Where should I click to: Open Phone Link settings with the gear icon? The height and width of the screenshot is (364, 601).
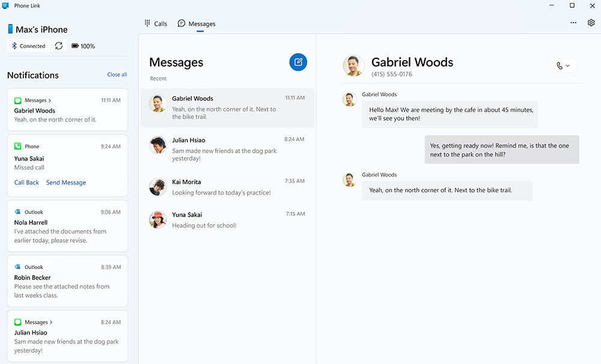(591, 22)
